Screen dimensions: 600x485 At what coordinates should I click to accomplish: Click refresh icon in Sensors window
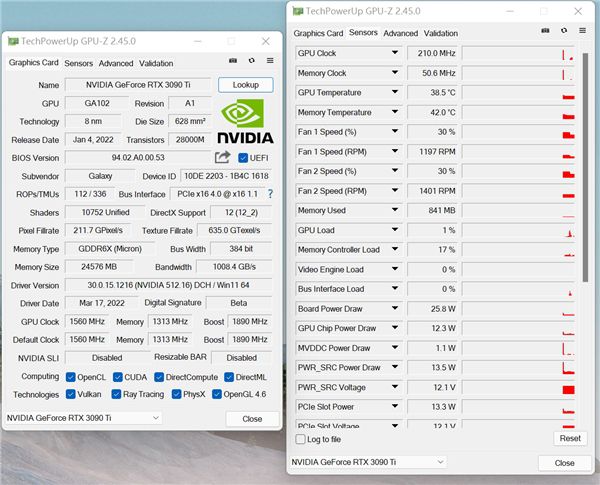pyautogui.click(x=564, y=30)
